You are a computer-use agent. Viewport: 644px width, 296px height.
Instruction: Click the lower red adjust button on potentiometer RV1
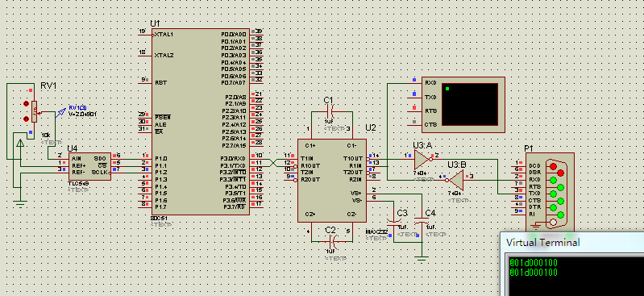coord(26,119)
